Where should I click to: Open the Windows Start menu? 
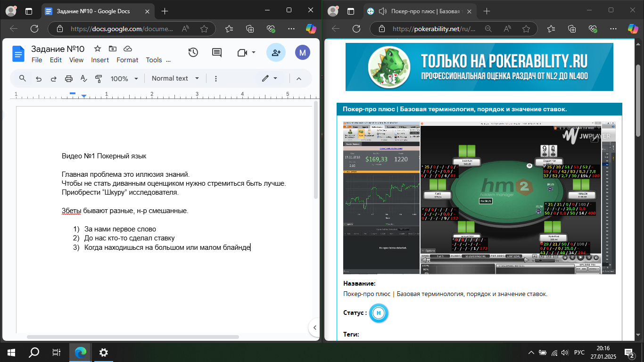click(x=11, y=352)
